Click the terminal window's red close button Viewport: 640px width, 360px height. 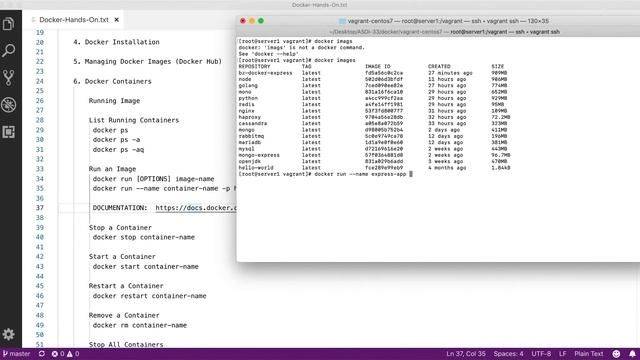tap(243, 21)
